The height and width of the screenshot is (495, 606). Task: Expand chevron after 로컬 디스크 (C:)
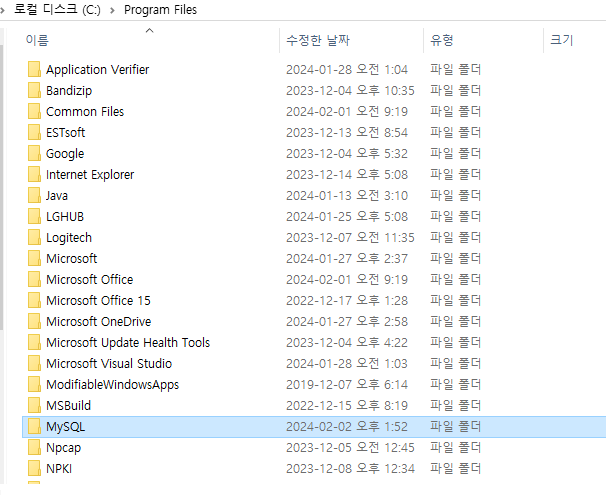pos(112,10)
